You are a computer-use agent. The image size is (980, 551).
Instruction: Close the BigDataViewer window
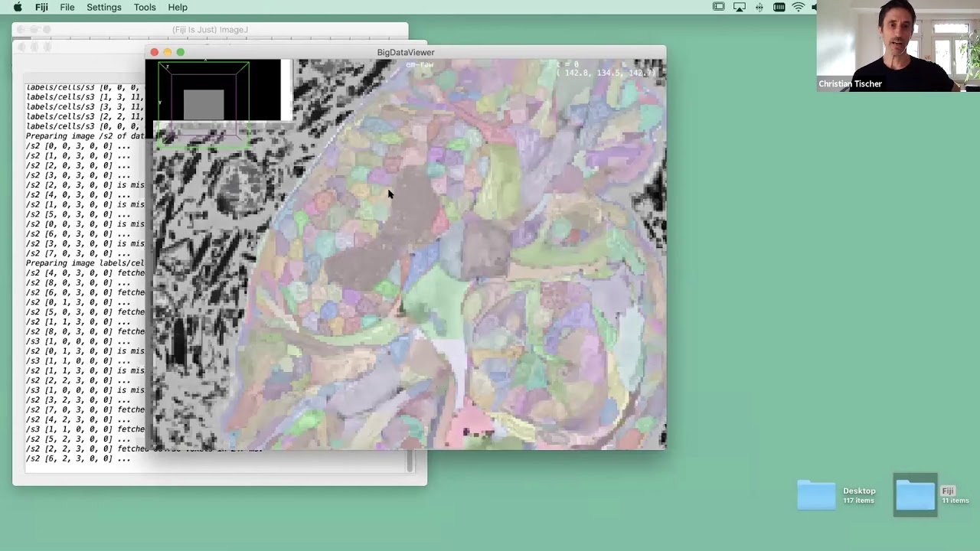coord(155,52)
